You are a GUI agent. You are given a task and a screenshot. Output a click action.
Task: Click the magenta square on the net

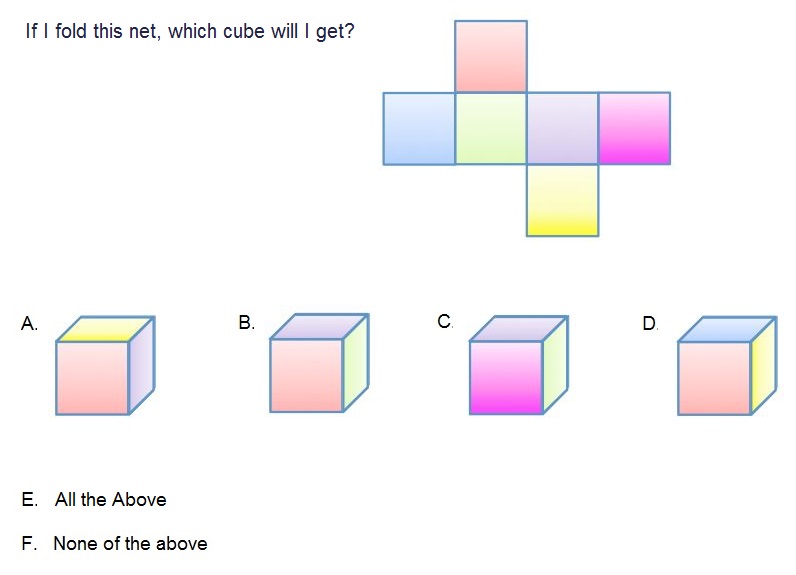[634, 128]
